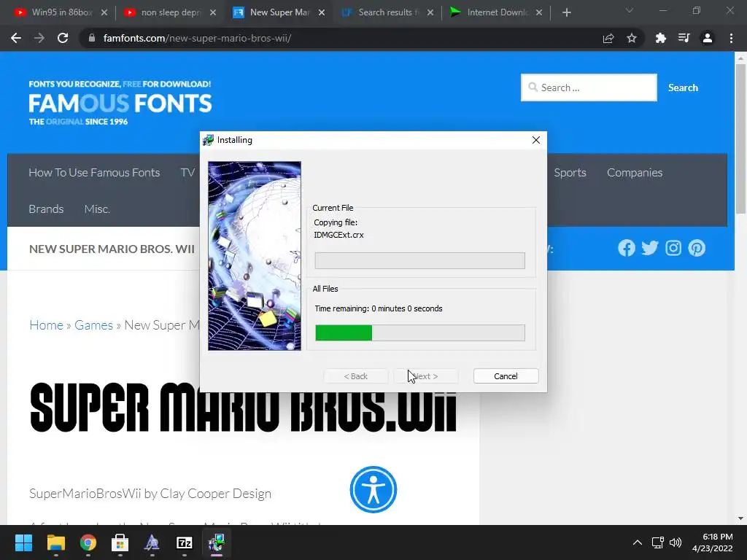Open File Explorer from the taskbar
Viewport: 747px width, 560px height.
click(55, 542)
